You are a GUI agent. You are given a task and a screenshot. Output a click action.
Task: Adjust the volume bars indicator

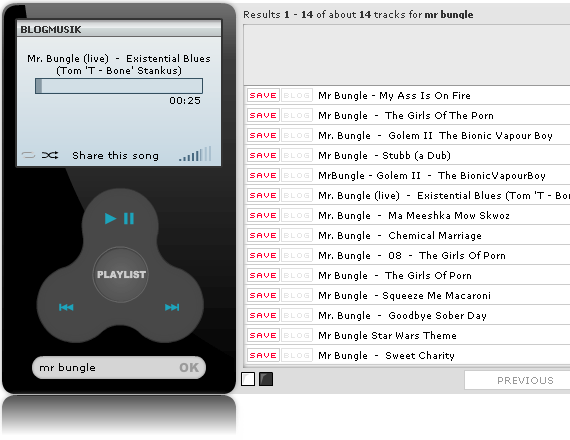pos(195,154)
